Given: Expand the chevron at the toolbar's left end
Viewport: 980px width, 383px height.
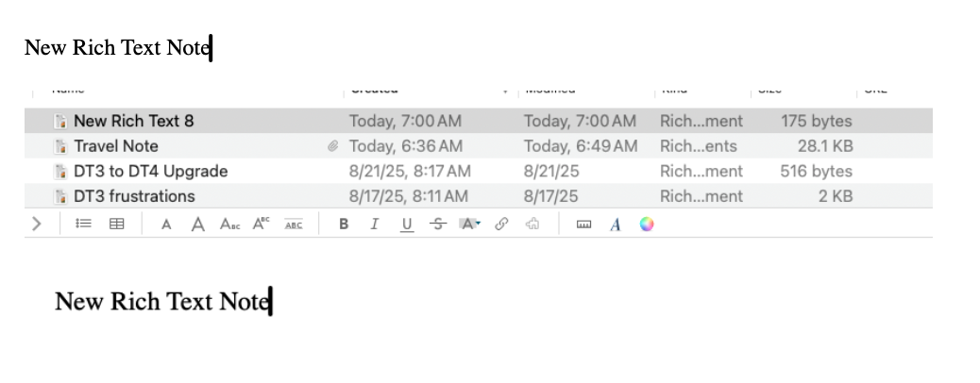Looking at the screenshot, I should 37,225.
